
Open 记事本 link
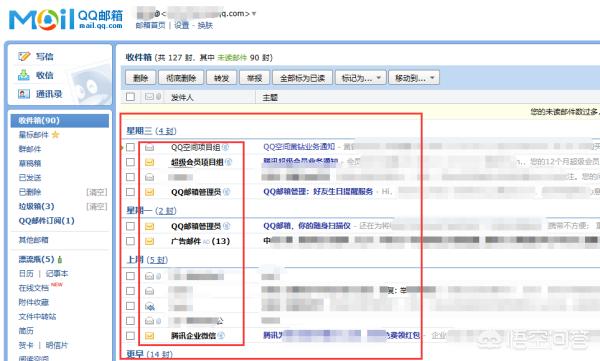click(x=57, y=274)
